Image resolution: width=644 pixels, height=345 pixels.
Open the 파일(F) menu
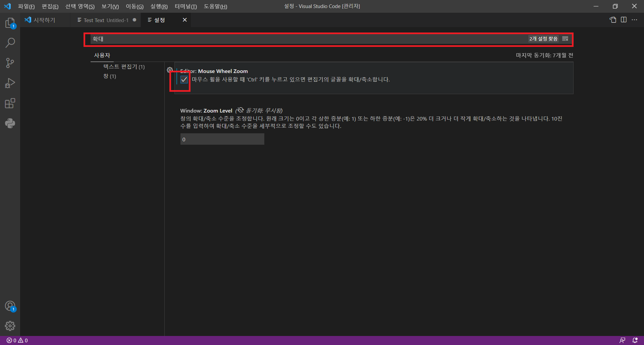pyautogui.click(x=26, y=6)
